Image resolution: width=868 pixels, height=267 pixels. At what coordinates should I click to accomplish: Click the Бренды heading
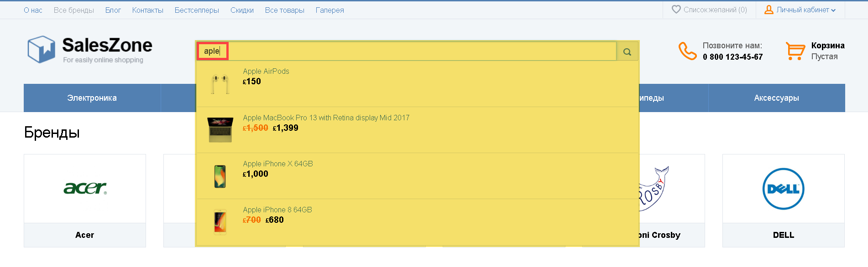tap(52, 132)
